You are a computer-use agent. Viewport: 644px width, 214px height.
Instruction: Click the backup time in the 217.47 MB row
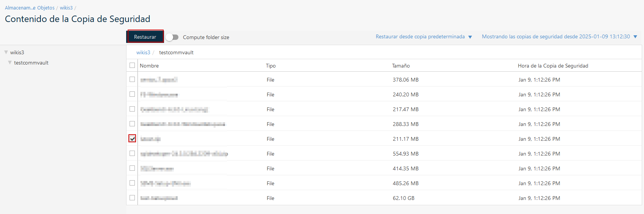[539, 109]
